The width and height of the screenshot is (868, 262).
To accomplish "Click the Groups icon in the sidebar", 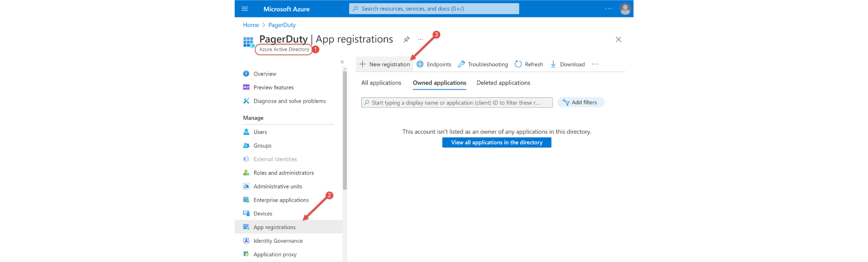I will click(246, 145).
